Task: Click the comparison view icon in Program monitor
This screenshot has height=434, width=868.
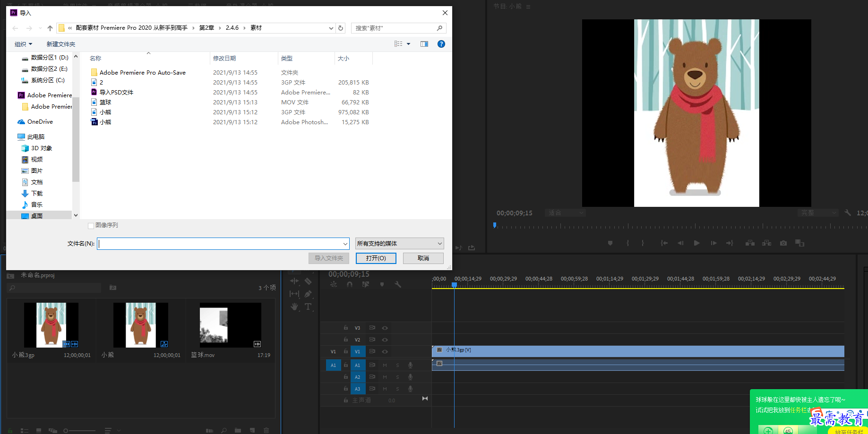Action: (799, 243)
